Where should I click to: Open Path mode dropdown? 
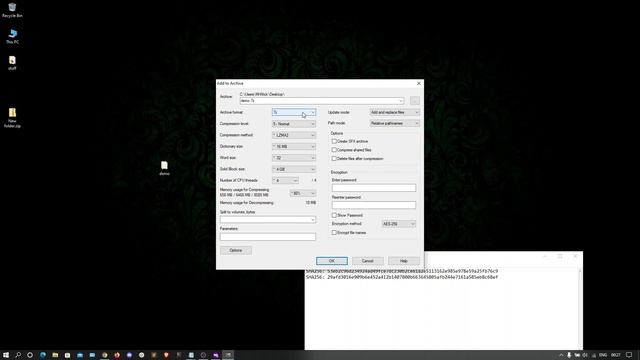click(395, 123)
